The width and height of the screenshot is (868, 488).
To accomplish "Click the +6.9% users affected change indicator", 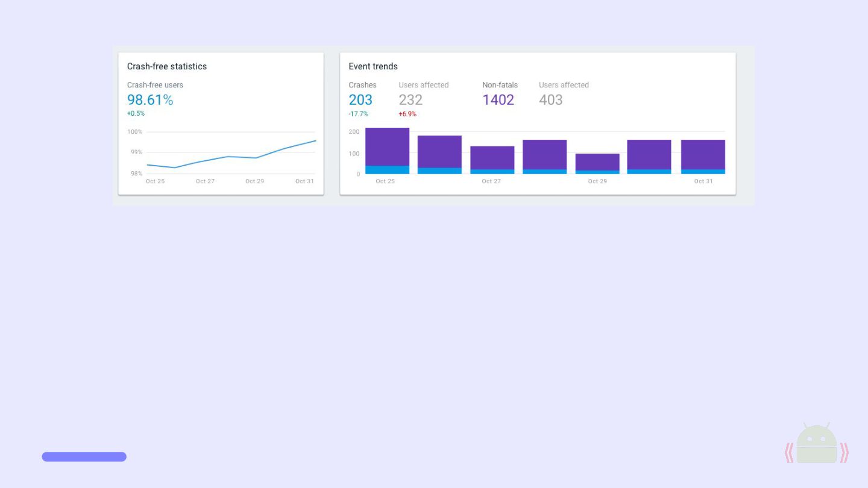I will (407, 114).
